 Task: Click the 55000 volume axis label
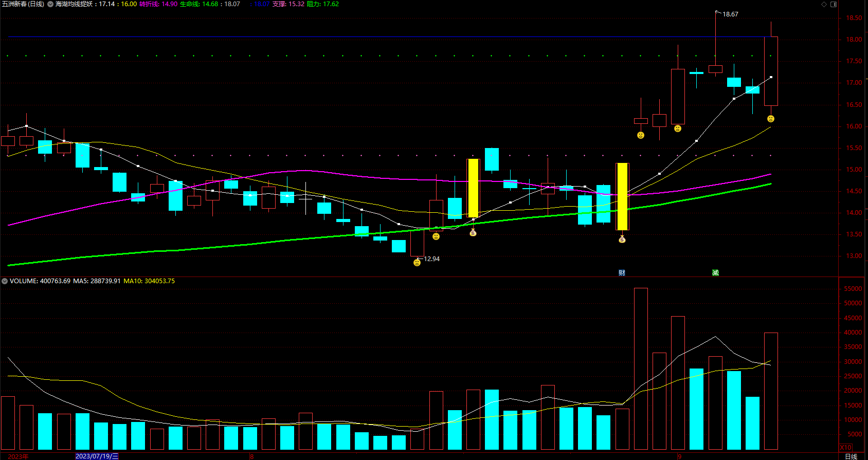tap(853, 289)
